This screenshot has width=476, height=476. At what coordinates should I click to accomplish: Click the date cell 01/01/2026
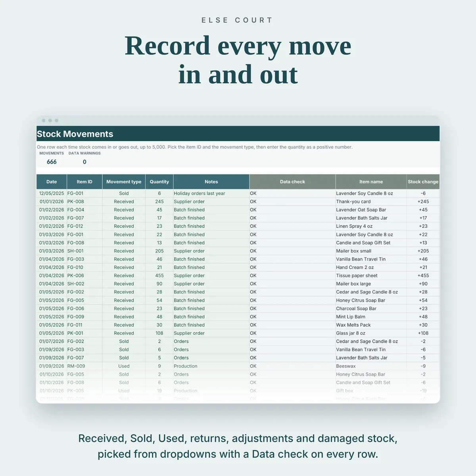tap(52, 202)
